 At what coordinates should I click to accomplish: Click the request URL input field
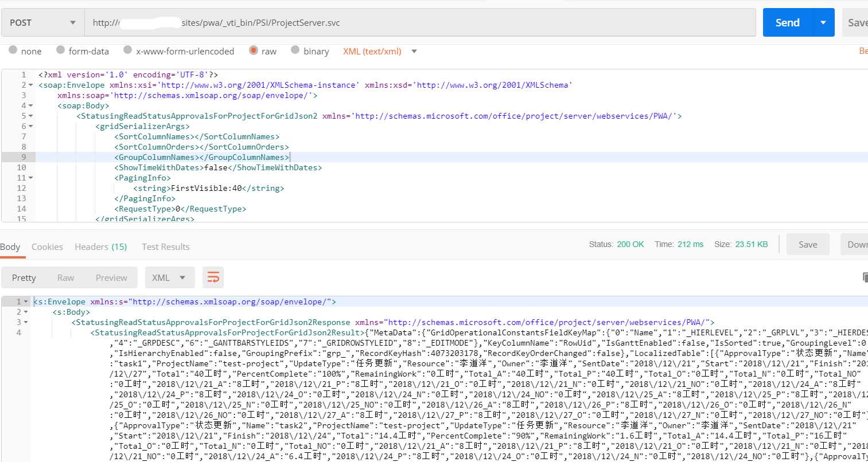pos(420,23)
